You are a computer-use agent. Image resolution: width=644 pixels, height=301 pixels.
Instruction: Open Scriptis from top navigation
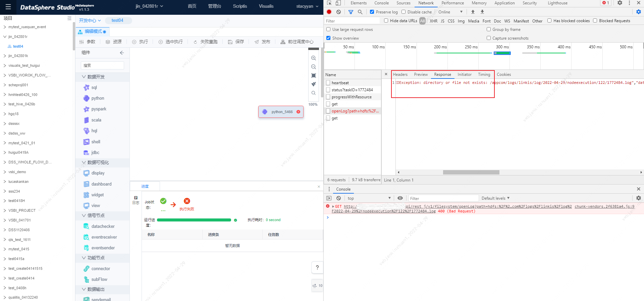click(240, 6)
